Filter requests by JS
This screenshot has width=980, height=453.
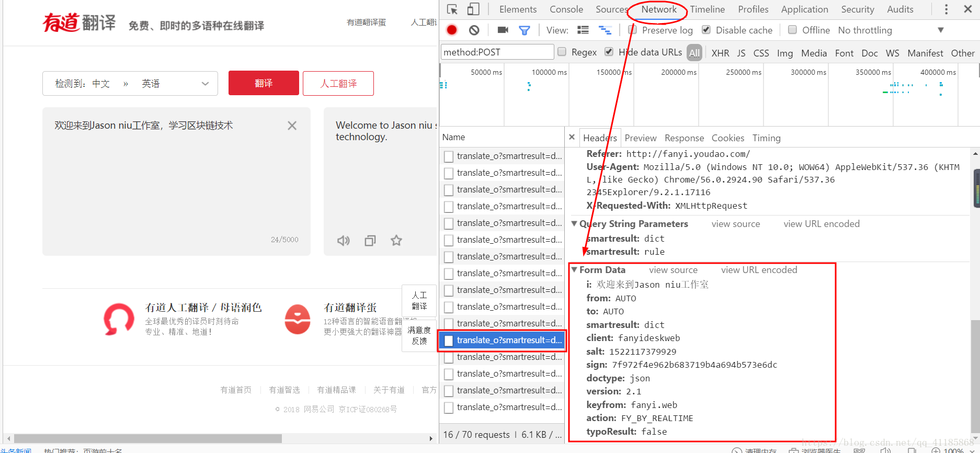[x=741, y=53]
